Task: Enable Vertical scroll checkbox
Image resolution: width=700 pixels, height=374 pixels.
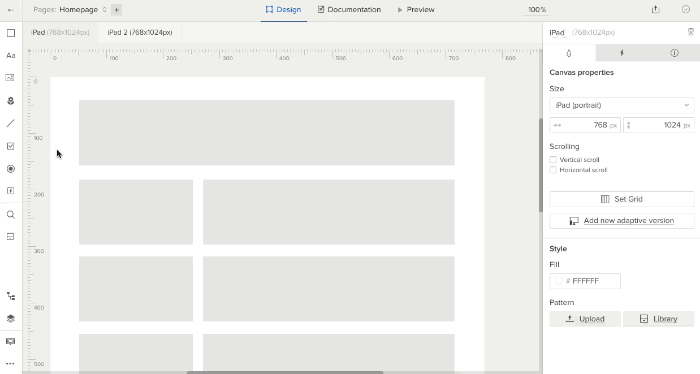Action: tap(553, 159)
